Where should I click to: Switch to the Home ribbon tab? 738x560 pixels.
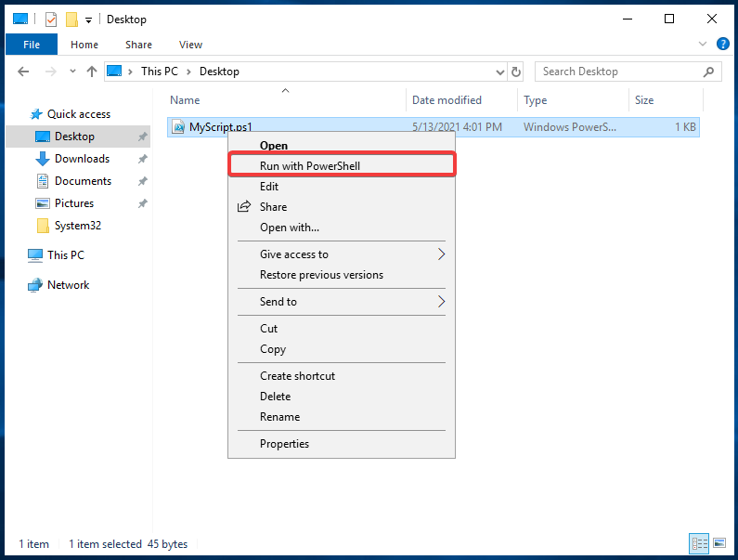(x=84, y=45)
